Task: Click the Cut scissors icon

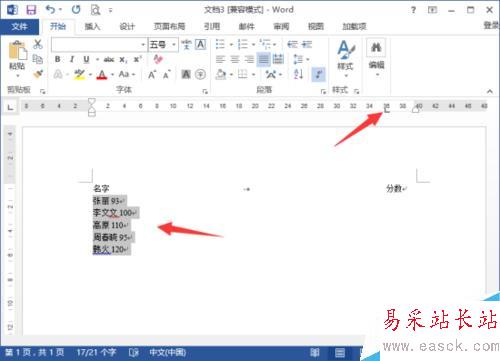Action: 38,44
